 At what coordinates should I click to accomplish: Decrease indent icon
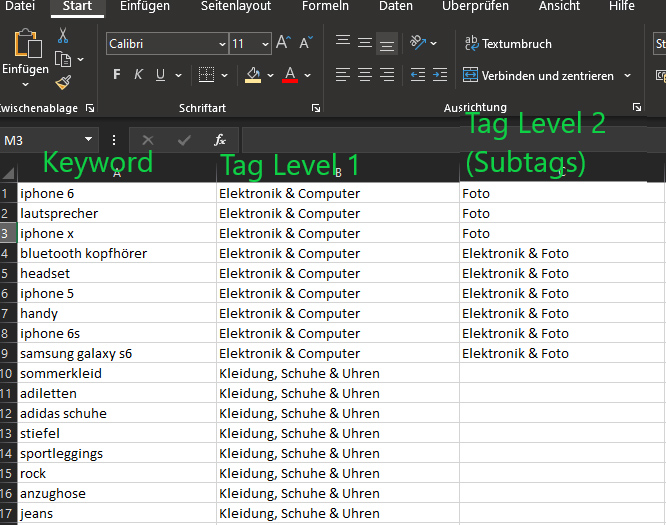click(418, 75)
